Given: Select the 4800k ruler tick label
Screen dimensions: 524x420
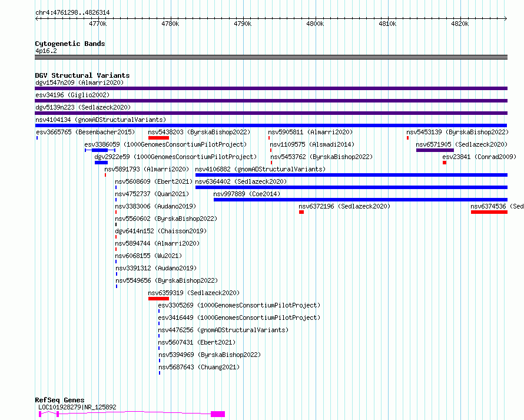Looking at the screenshot, I should point(315,24).
